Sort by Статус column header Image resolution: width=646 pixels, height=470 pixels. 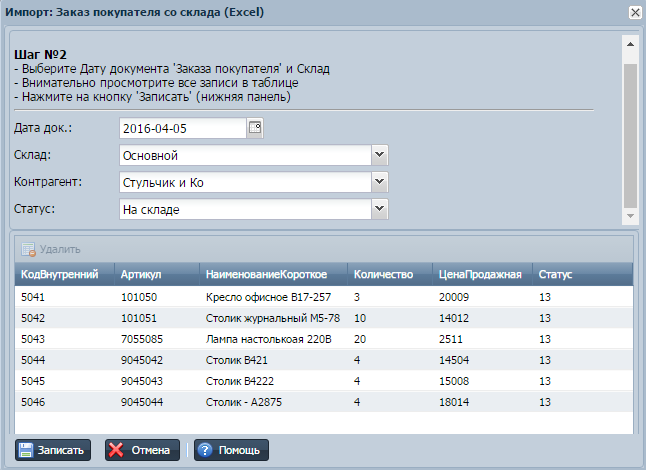pyautogui.click(x=583, y=274)
